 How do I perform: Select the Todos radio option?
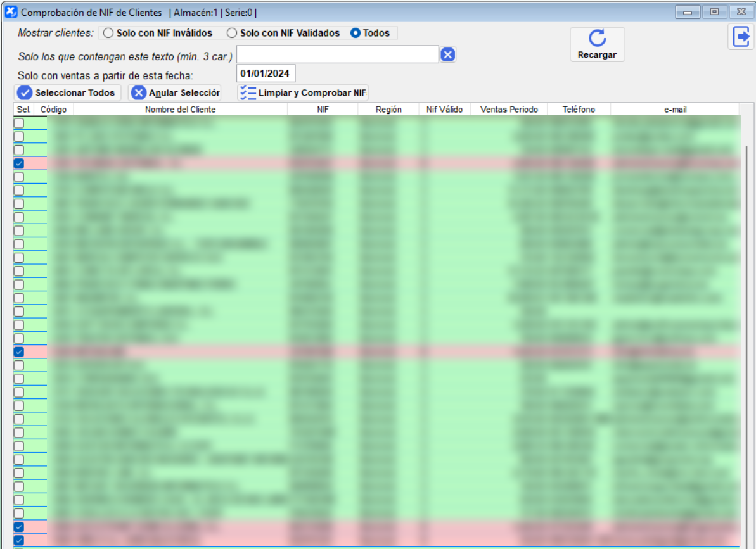click(x=355, y=33)
